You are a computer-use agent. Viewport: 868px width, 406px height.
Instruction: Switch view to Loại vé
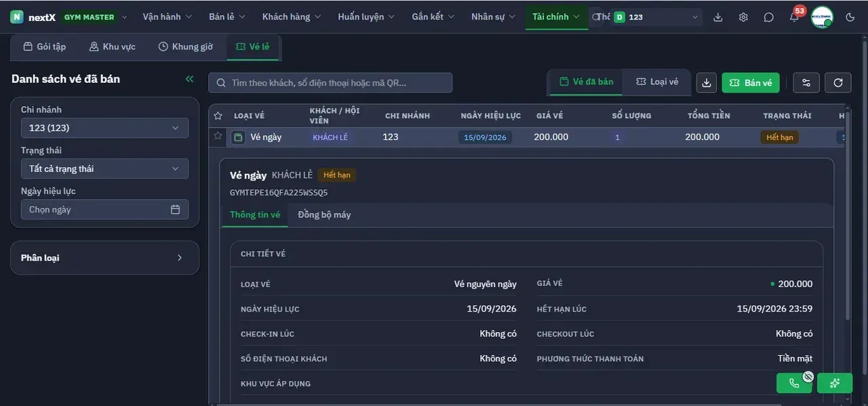pos(657,81)
